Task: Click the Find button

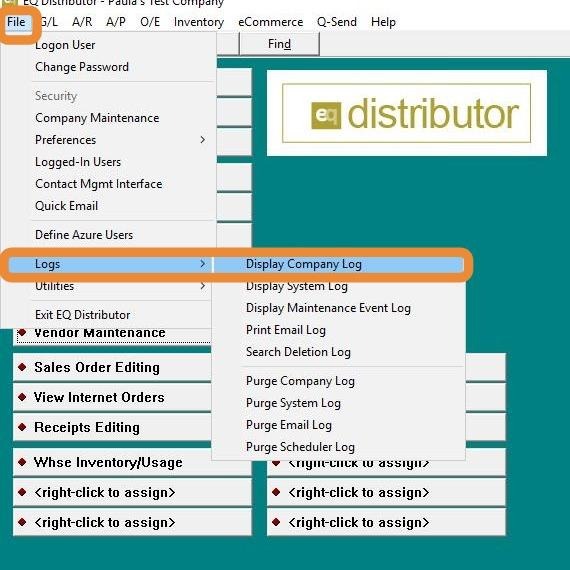Action: tap(279, 44)
